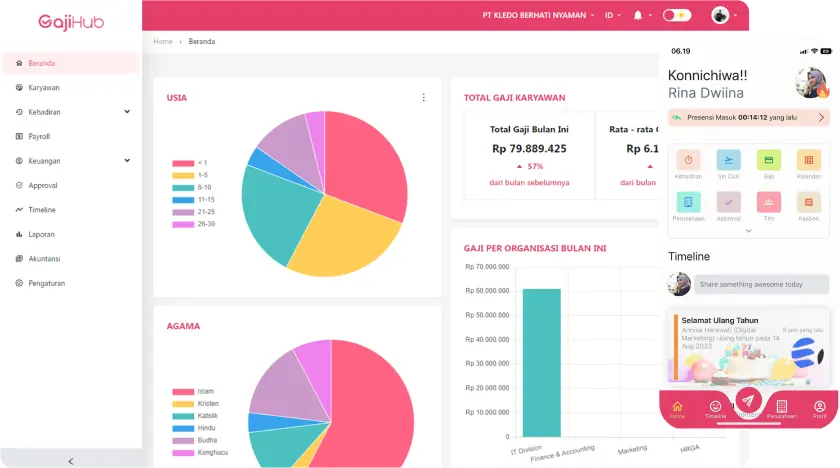Tap the Approval icon in phone app
This screenshot has height=468, width=840.
[729, 202]
